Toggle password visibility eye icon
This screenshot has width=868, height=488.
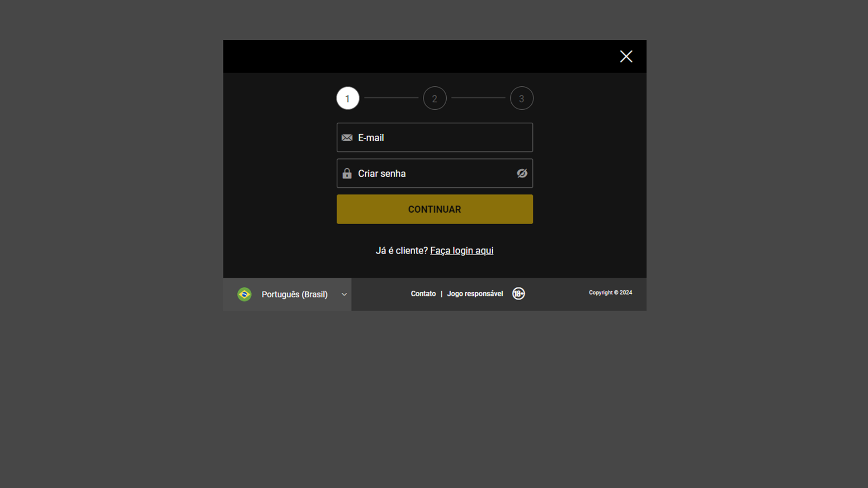coord(522,174)
